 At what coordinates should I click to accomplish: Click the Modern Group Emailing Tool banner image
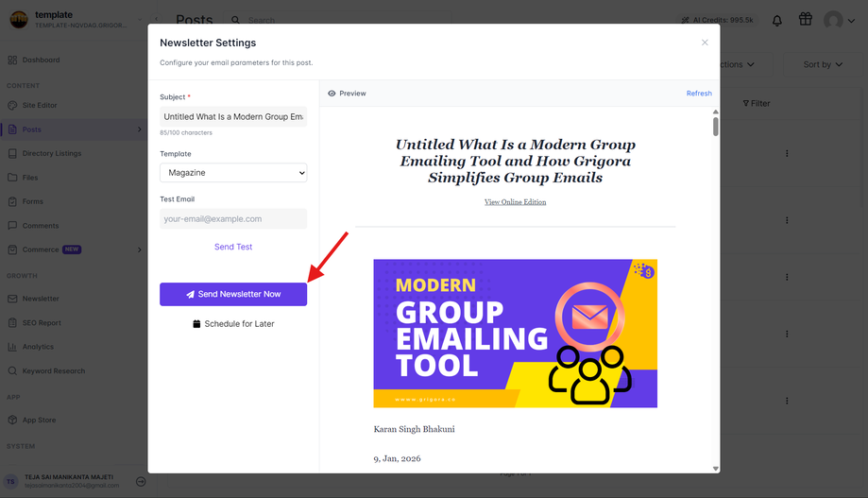pyautogui.click(x=515, y=334)
